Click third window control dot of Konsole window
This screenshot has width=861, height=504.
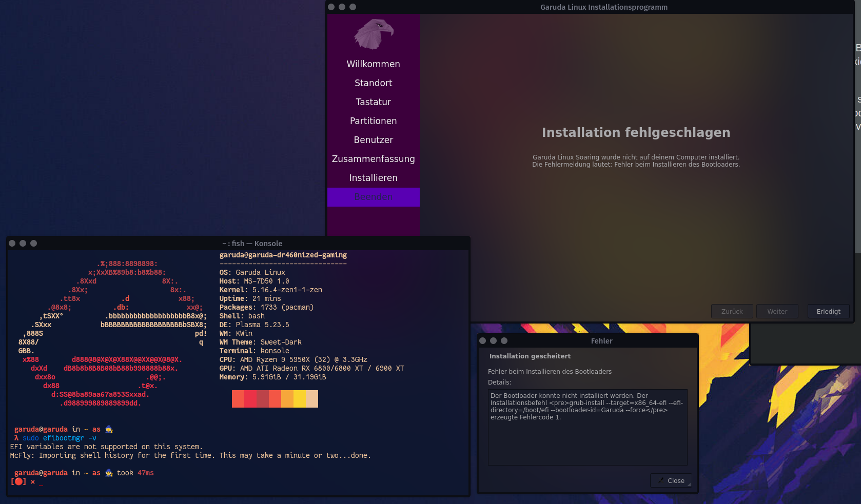(33, 243)
